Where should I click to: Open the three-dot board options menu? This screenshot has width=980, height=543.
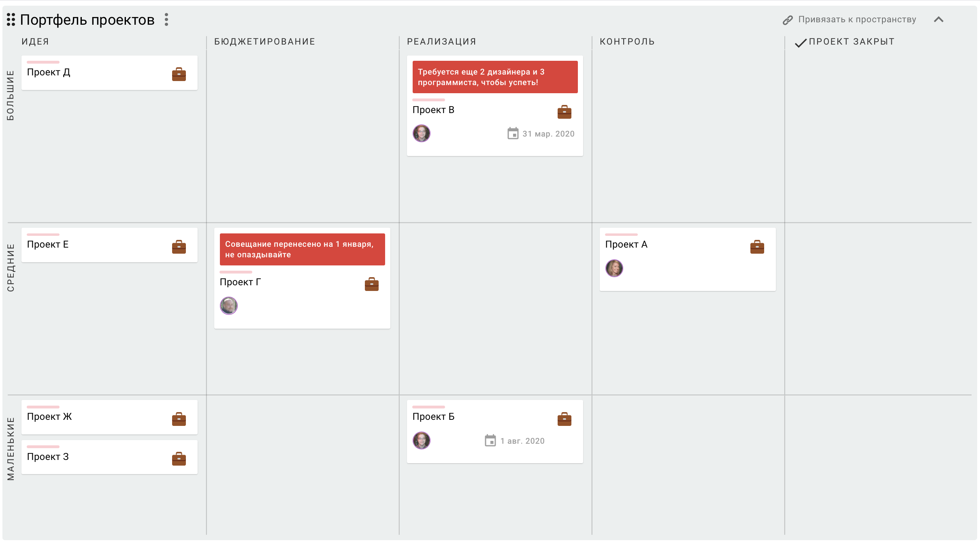[x=166, y=19]
